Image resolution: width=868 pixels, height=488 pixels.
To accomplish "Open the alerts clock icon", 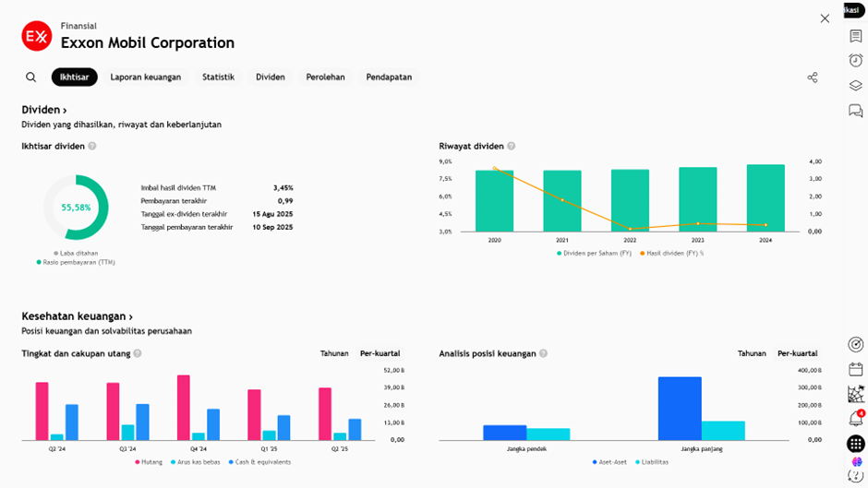I will pos(856,61).
